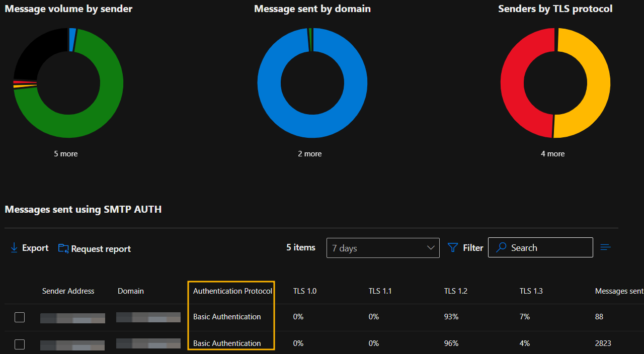Open filters via the Filter funnel icon

[x=453, y=247]
